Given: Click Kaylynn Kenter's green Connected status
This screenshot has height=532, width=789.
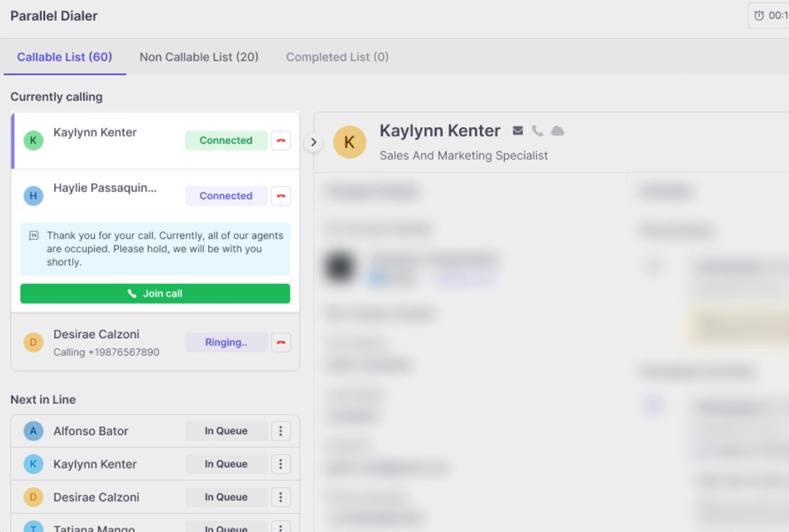Looking at the screenshot, I should (226, 141).
